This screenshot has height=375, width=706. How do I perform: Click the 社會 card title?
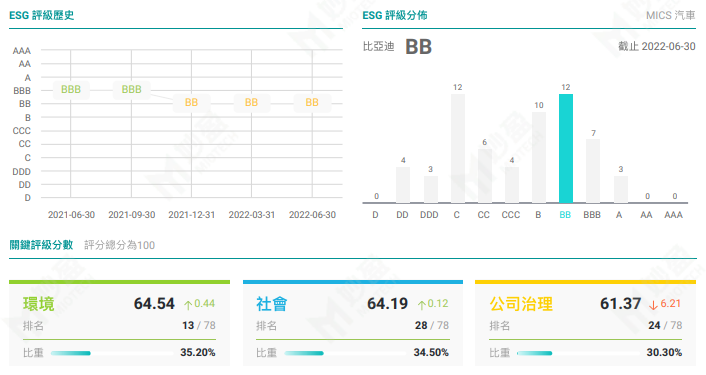(272, 304)
